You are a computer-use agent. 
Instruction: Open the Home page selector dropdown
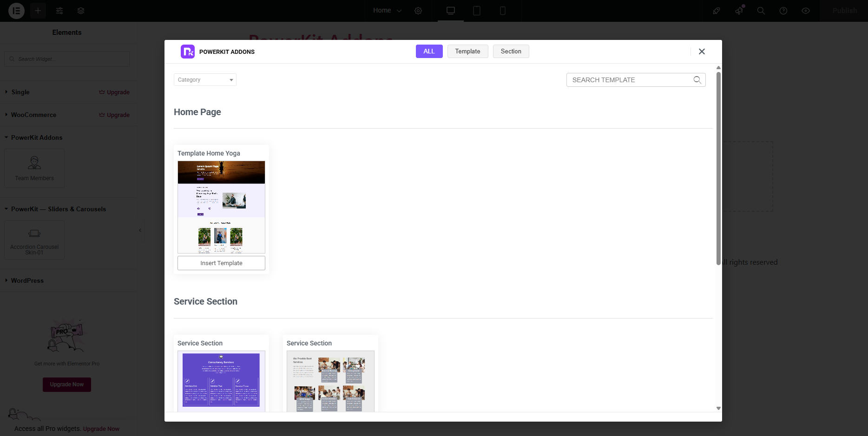click(387, 11)
